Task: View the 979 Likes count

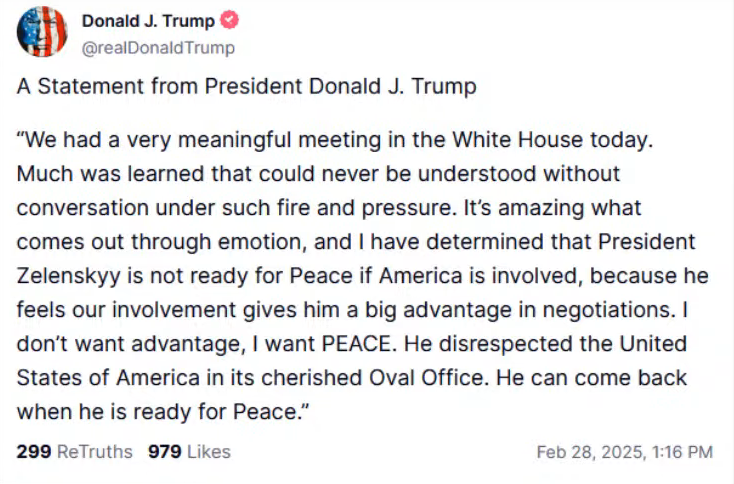Action: (165, 452)
